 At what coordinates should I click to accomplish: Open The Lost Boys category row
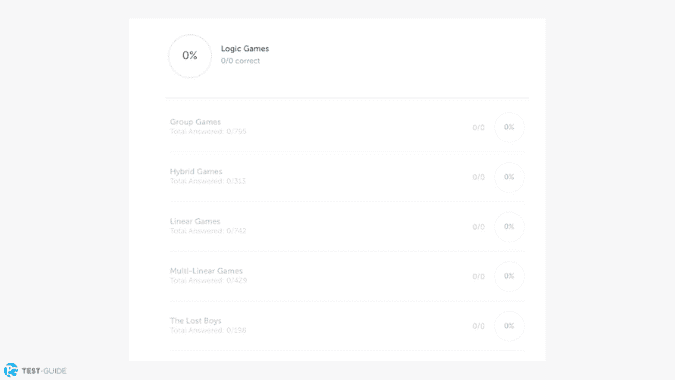(x=347, y=326)
